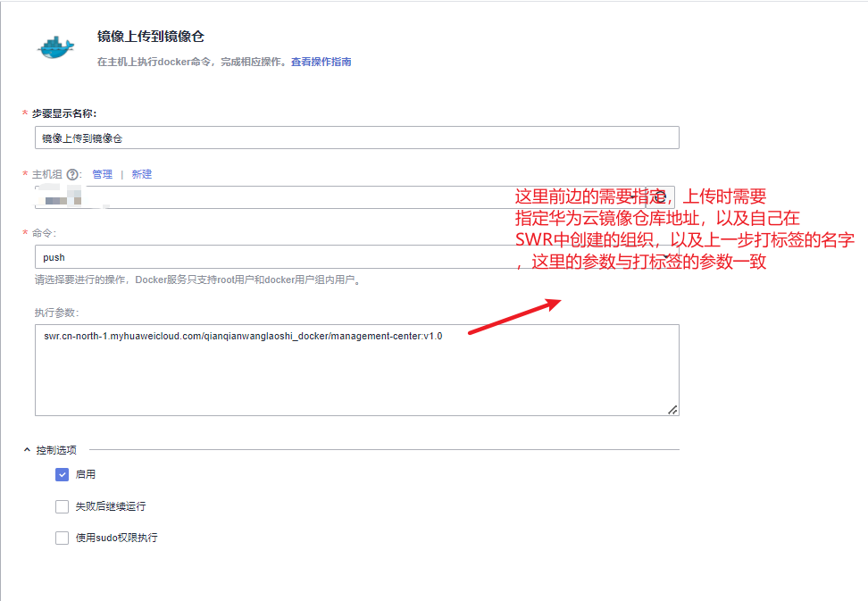This screenshot has width=868, height=601.
Task: Open the 主机组 dropdown selector
Action: pos(340,197)
